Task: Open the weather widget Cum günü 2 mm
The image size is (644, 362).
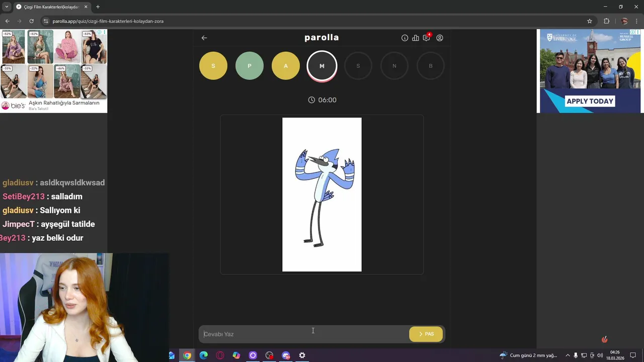Action: (528, 355)
